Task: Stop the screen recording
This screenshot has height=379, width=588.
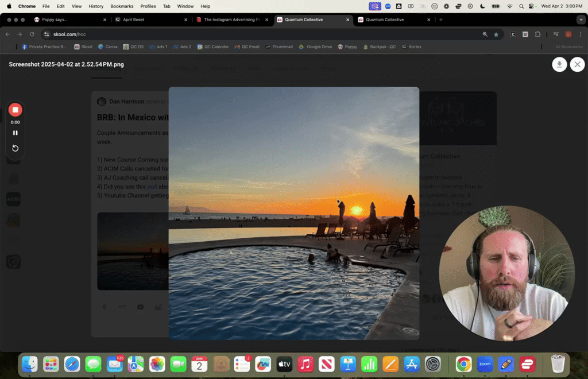Action: (16, 110)
